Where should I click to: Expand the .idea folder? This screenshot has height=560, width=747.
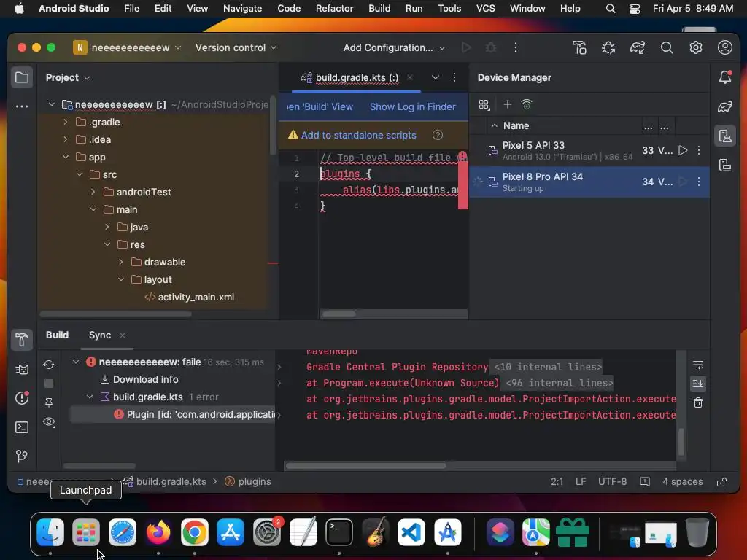pos(66,139)
